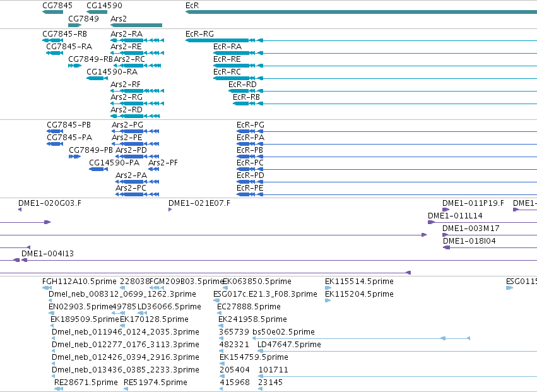Open the CG14590-PA protein label

coord(114,163)
